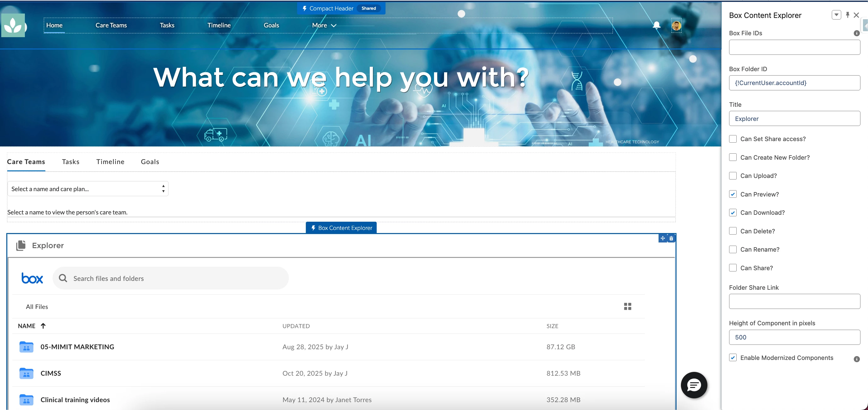This screenshot has width=868, height=410.
Task: Sort files by the NAME column header
Action: click(x=27, y=326)
